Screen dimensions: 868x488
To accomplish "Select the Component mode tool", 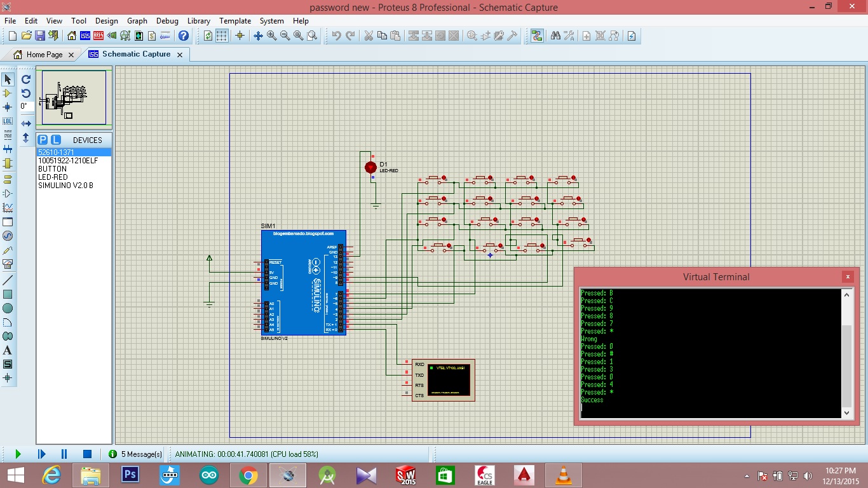I will (x=8, y=93).
